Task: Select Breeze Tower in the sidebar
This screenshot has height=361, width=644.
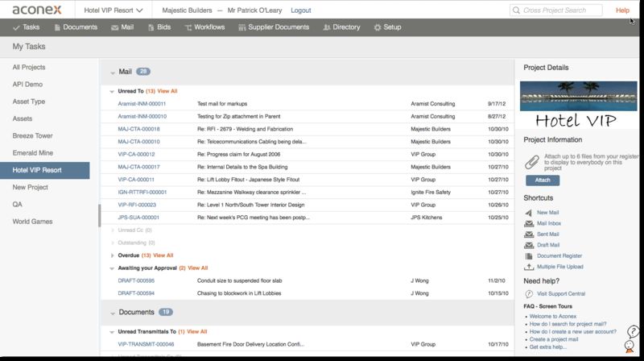Action: (32, 135)
